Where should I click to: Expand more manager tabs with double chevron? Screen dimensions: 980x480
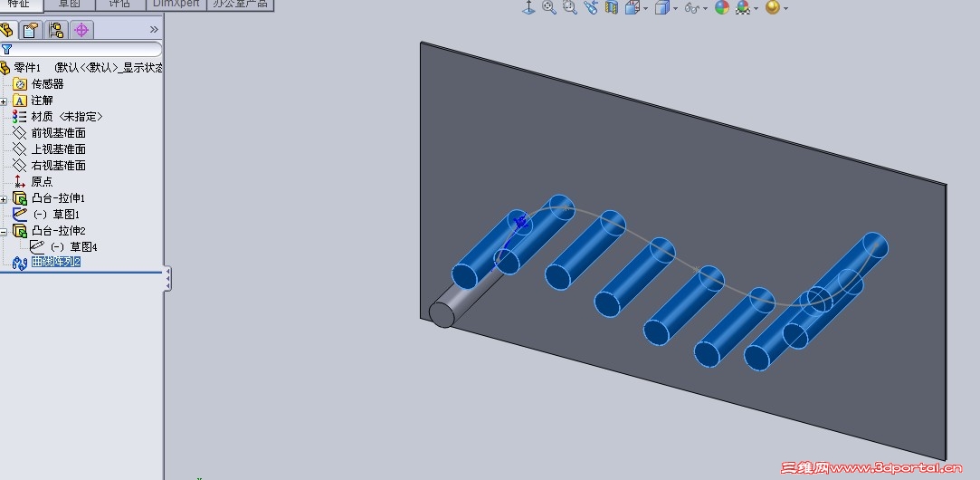[x=155, y=29]
